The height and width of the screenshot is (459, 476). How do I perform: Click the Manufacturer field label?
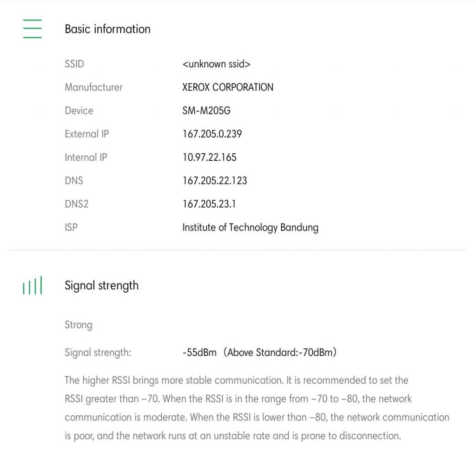click(93, 87)
